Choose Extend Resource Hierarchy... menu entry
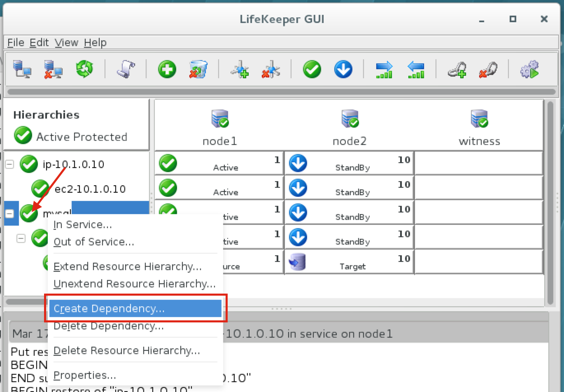The image size is (564, 392). [x=135, y=266]
